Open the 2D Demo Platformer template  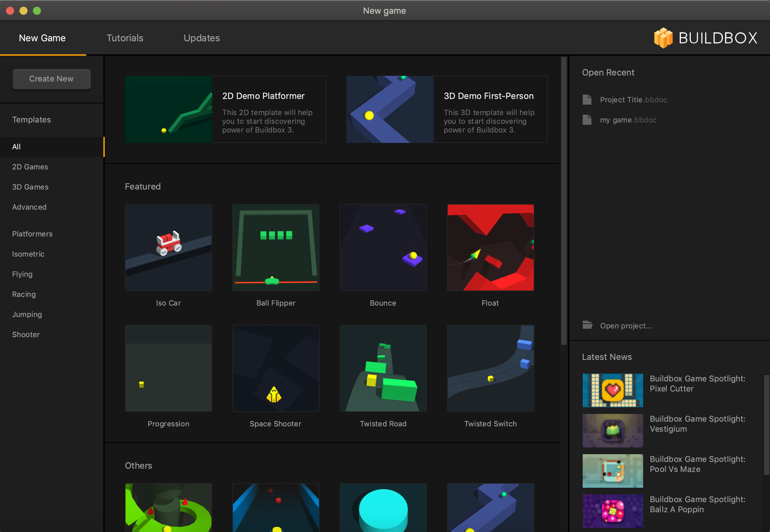225,109
